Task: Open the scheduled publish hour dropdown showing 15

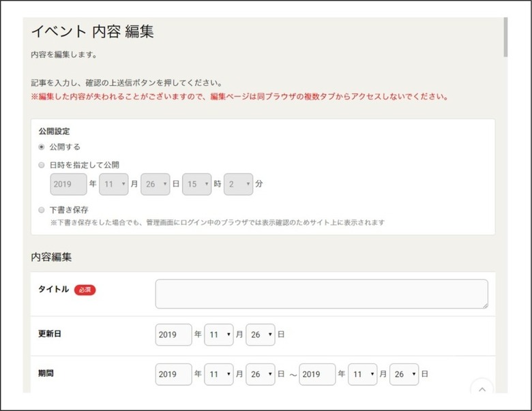Action: 197,184
